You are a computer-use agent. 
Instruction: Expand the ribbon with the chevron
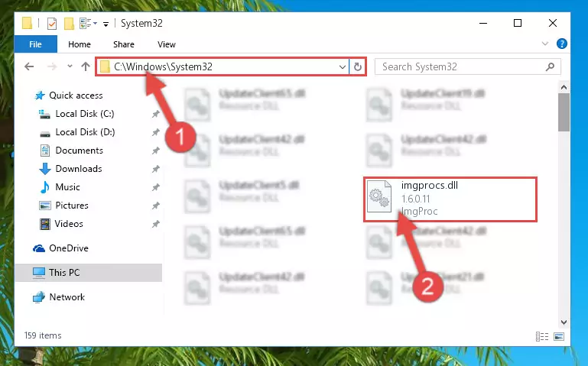pos(545,44)
